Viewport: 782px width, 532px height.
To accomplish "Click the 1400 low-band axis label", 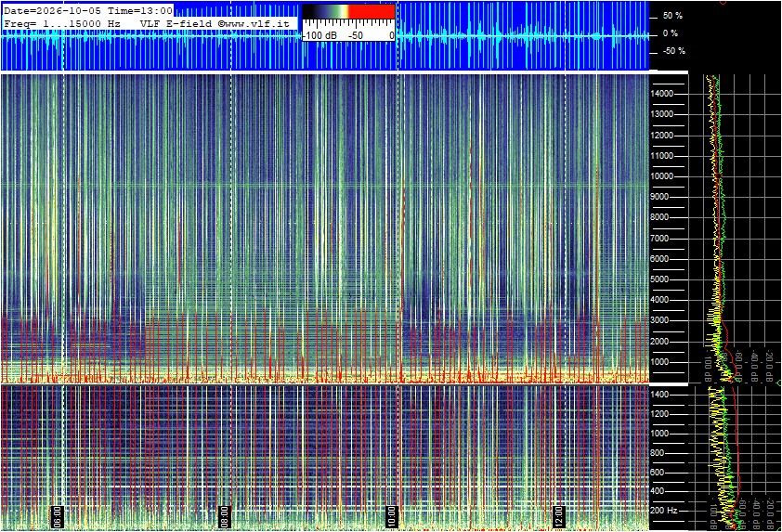I will coord(659,395).
